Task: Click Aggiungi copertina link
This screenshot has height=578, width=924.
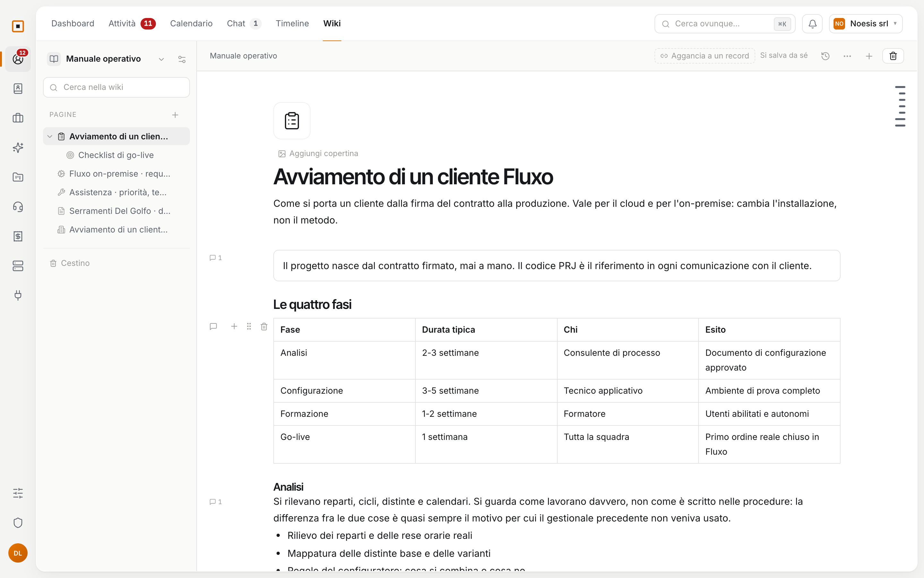Action: [x=319, y=154]
